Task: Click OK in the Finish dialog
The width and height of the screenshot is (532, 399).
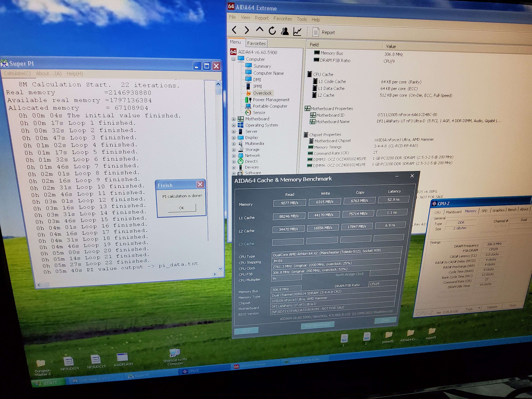Action: pyautogui.click(x=182, y=208)
